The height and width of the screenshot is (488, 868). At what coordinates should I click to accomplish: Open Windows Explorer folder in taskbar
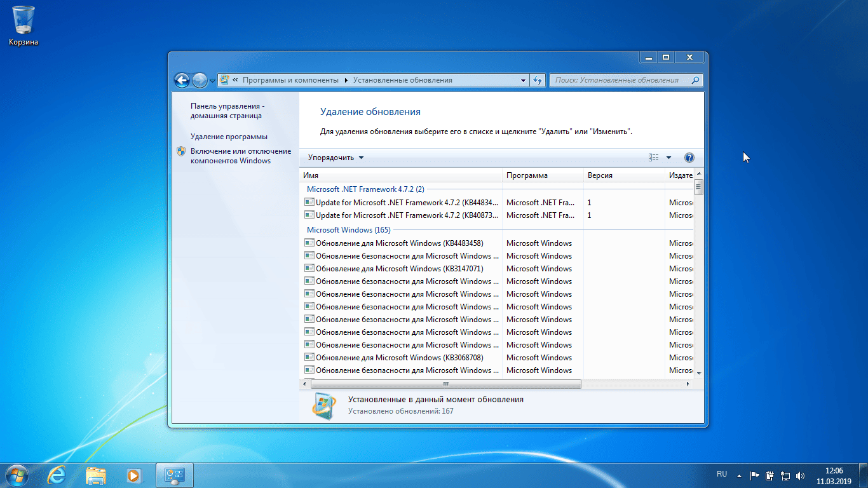click(x=96, y=475)
